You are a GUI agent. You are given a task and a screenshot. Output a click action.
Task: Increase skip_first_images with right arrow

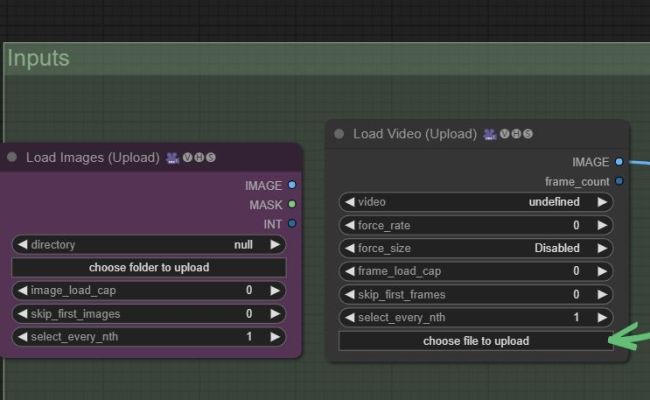pos(275,314)
